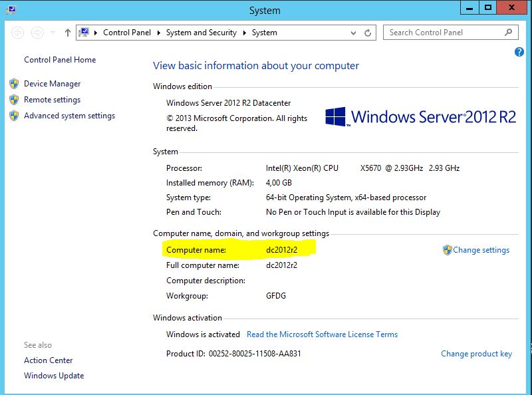The width and height of the screenshot is (532, 395).
Task: Click the installed memory value 4,00 GB
Action: [x=279, y=183]
